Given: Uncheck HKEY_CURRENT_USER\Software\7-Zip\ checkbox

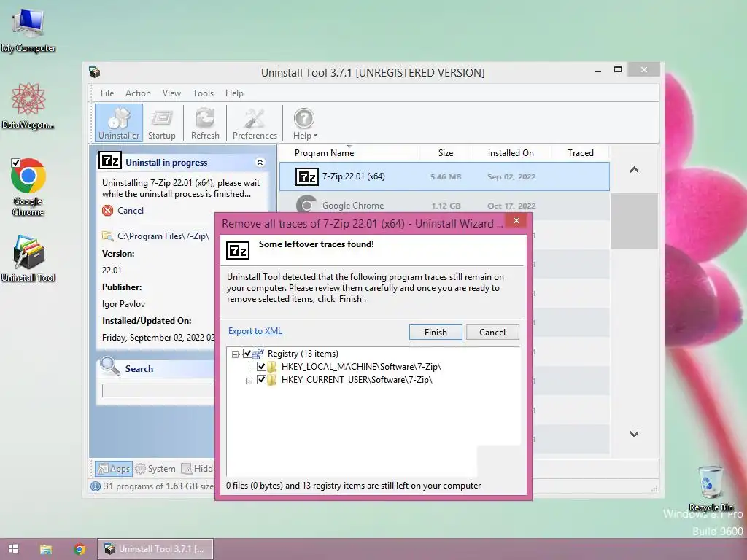Looking at the screenshot, I should (x=261, y=379).
